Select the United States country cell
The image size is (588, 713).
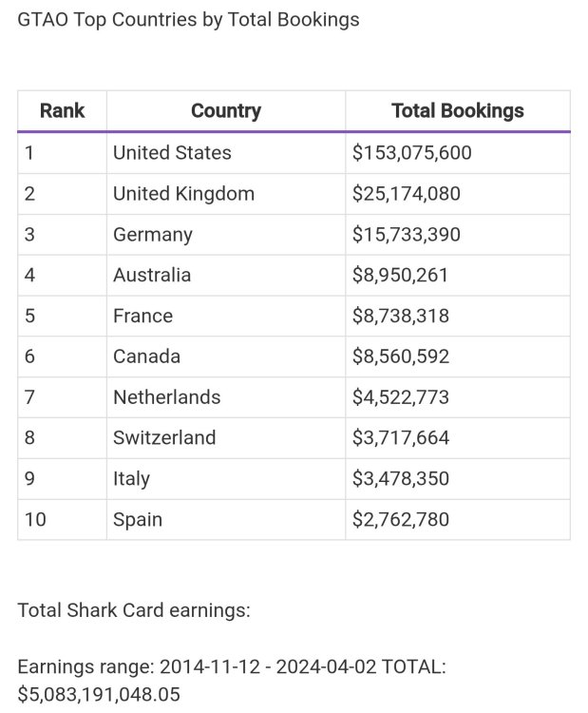[172, 153]
